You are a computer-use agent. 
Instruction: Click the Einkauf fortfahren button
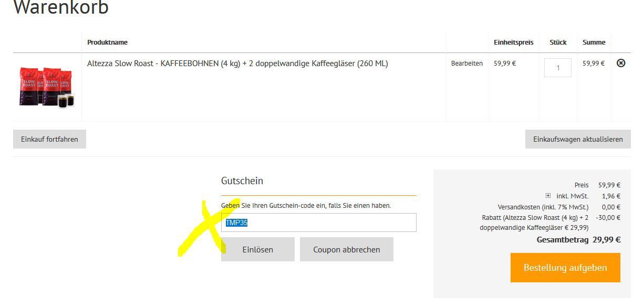coord(49,139)
